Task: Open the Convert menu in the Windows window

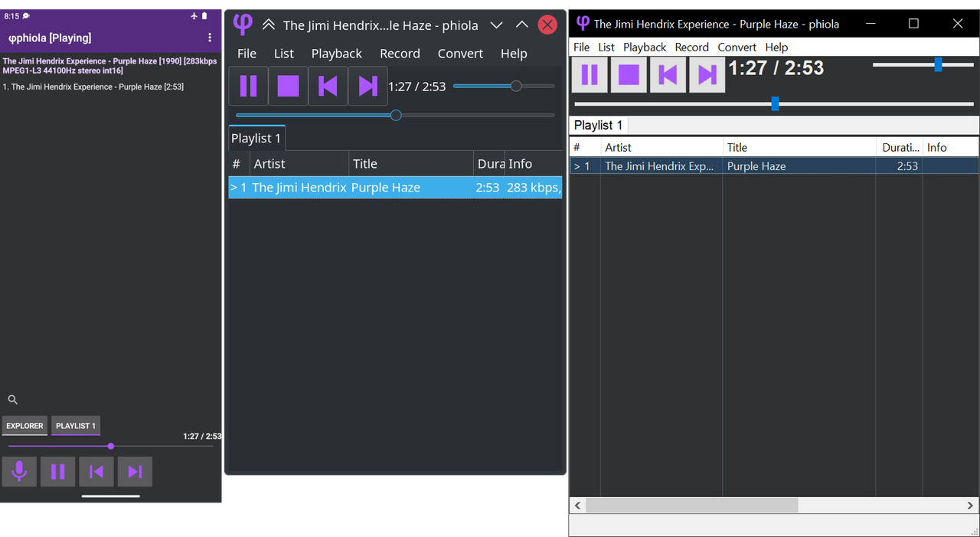Action: click(737, 47)
